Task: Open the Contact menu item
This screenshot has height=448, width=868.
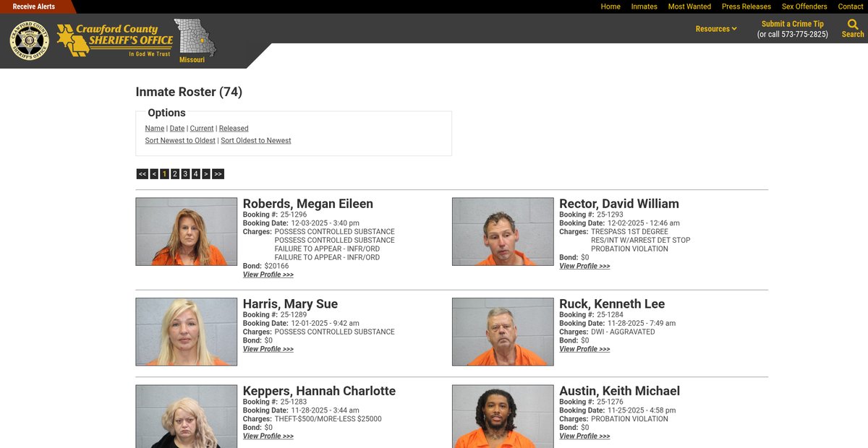Action: [x=851, y=7]
